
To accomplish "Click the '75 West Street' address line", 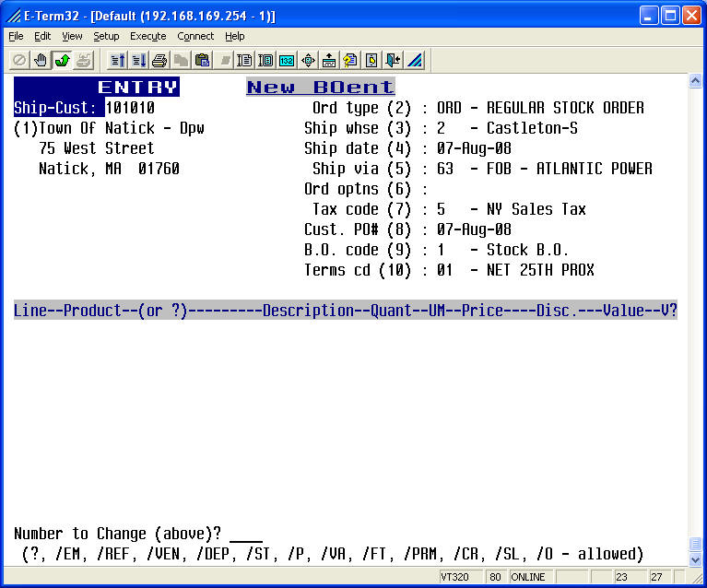I will [97, 148].
